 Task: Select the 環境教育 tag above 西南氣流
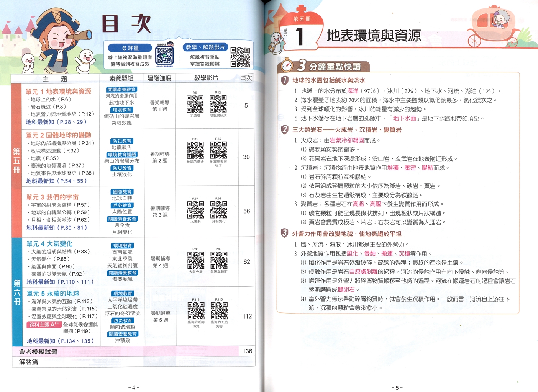[122, 246]
